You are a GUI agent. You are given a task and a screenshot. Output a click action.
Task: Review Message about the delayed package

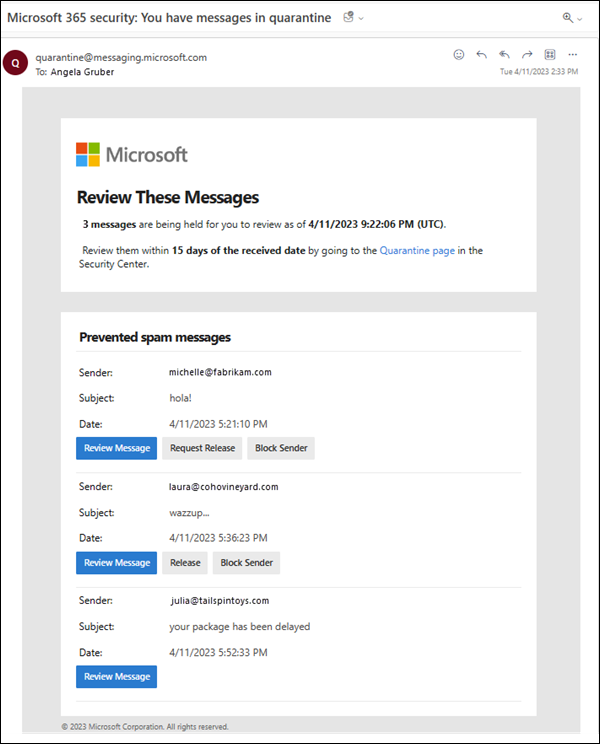point(116,677)
